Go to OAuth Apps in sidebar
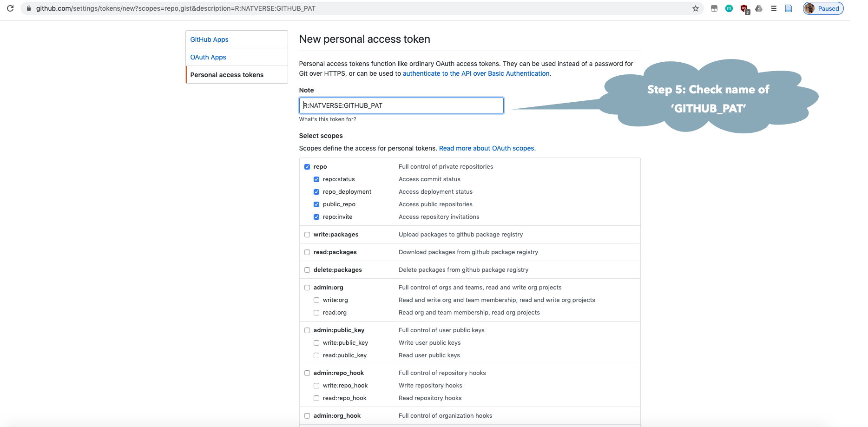 click(208, 57)
